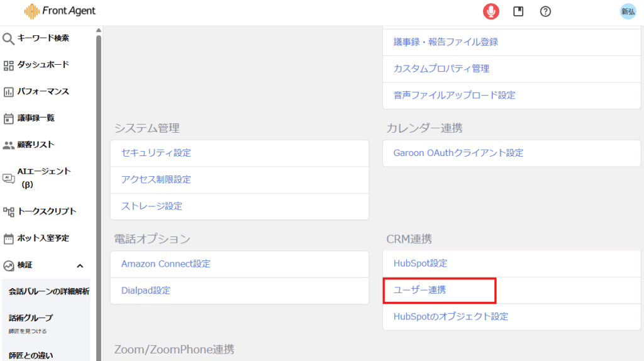Go to ダッシュボード in the sidebar

coord(43,65)
